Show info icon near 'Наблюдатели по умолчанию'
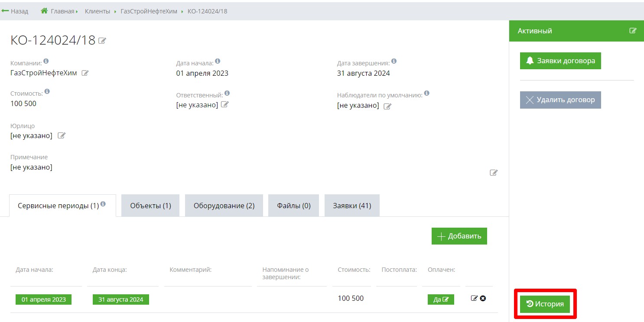Image resolution: width=644 pixels, height=322 pixels. [426, 93]
